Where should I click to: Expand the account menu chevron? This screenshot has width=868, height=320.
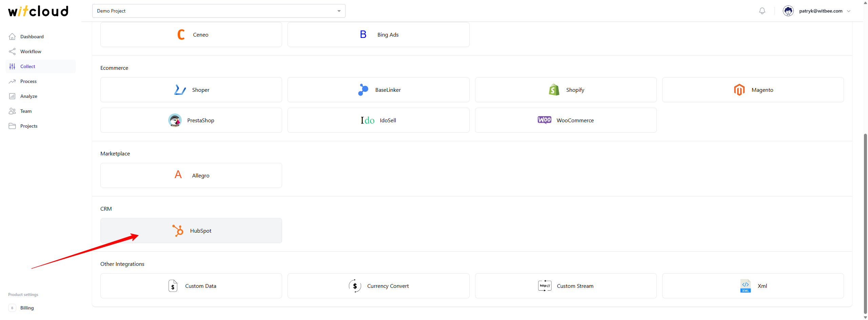click(x=849, y=11)
